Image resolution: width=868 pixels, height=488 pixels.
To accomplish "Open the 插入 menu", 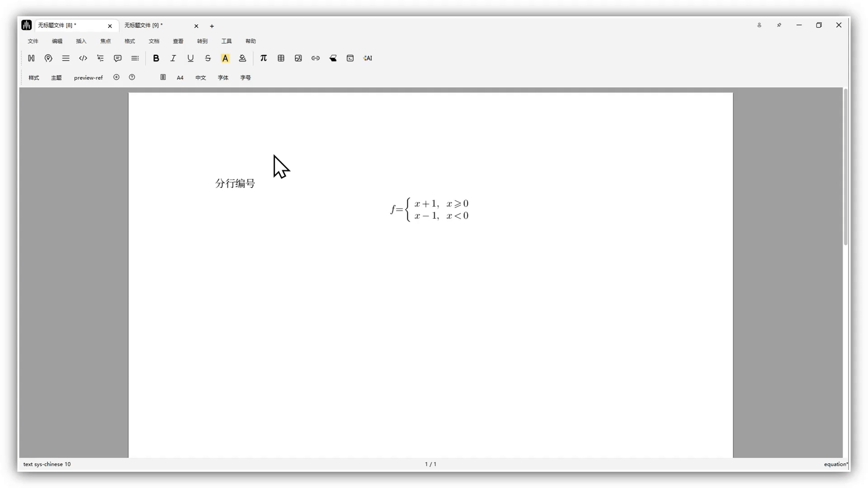I will pos(81,41).
